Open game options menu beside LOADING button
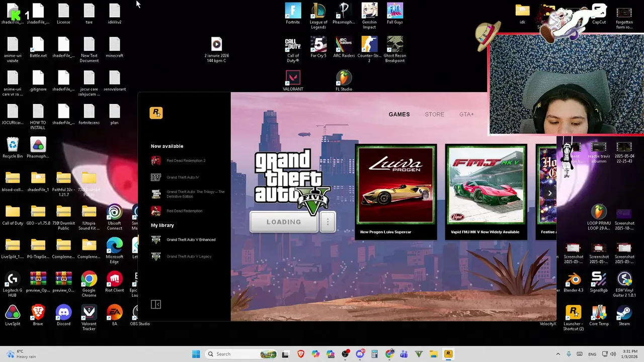644x362 pixels. coord(328,222)
